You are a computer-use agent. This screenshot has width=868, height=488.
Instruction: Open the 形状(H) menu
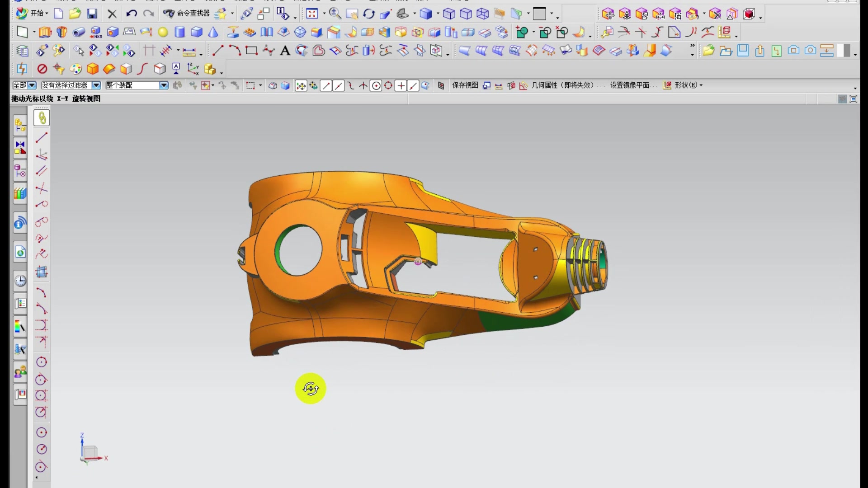[x=688, y=85]
